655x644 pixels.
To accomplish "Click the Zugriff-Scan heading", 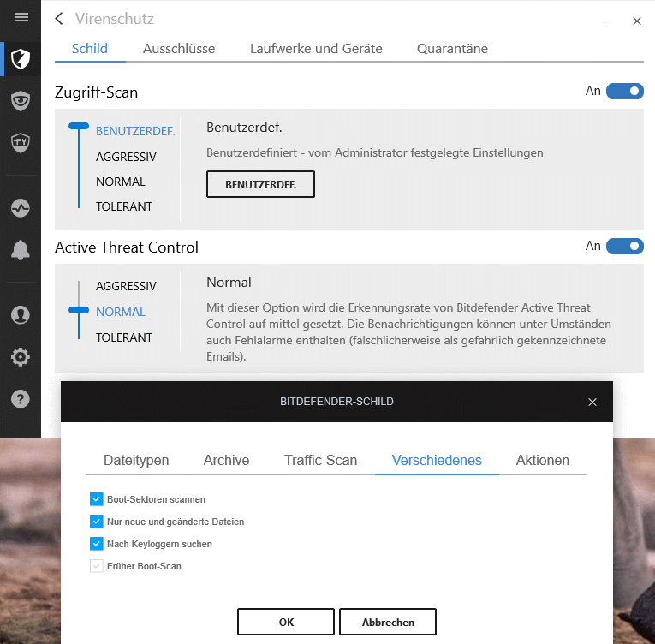I will pyautogui.click(x=96, y=92).
